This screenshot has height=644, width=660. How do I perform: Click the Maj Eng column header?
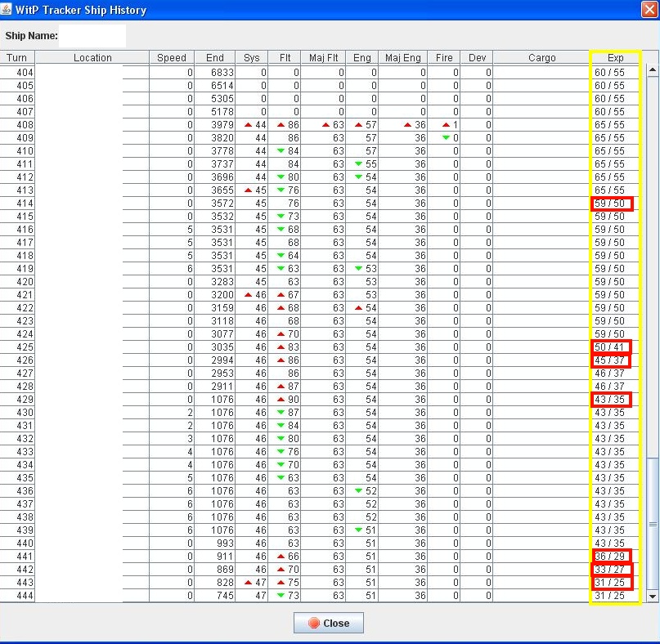click(403, 58)
